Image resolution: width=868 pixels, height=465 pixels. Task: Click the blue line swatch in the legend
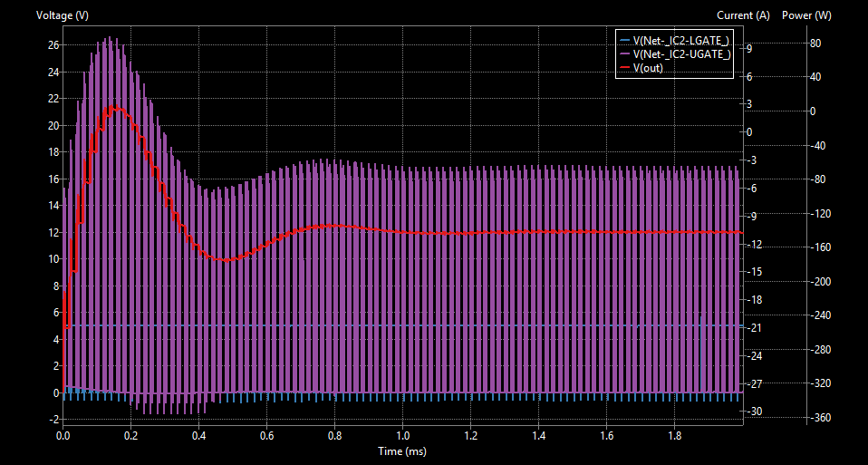(623, 41)
